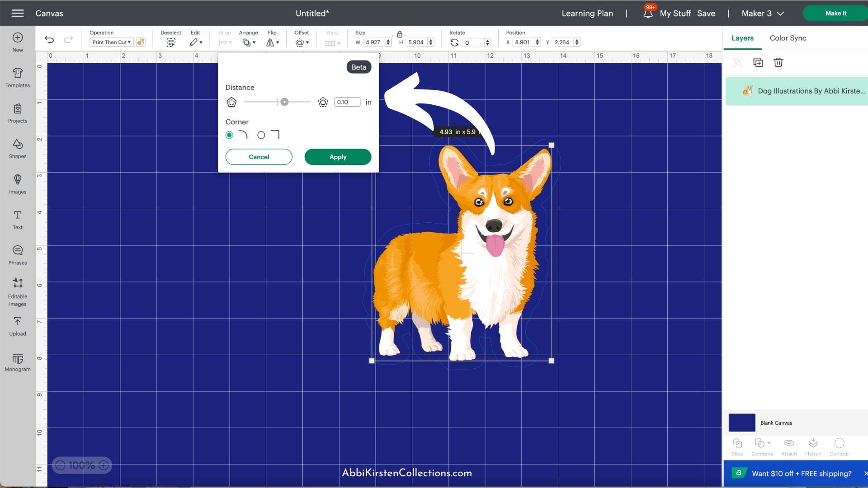Open the Arrange dropdown menu
The height and width of the screenshot is (488, 868).
pyautogui.click(x=248, y=42)
